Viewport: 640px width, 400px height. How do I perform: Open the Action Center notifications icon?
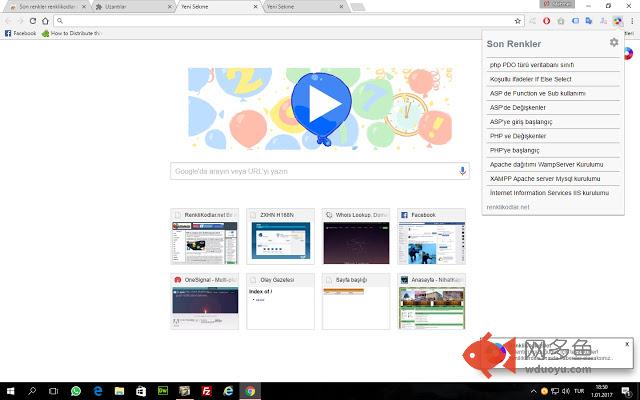[626, 391]
